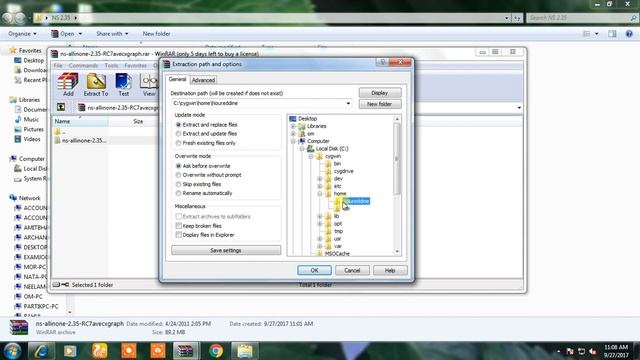
Task: Open destination path dropdown arrow
Action: [x=348, y=103]
